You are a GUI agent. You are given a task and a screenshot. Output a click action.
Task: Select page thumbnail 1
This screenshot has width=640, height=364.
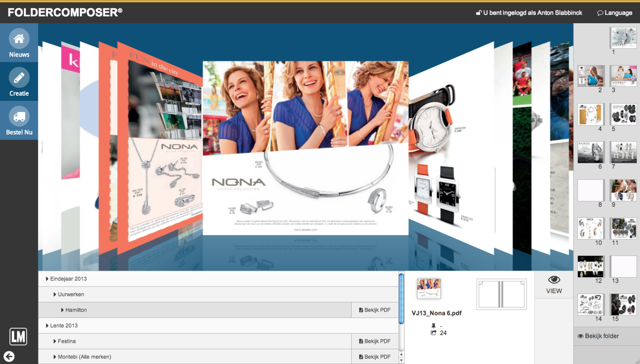click(x=623, y=38)
